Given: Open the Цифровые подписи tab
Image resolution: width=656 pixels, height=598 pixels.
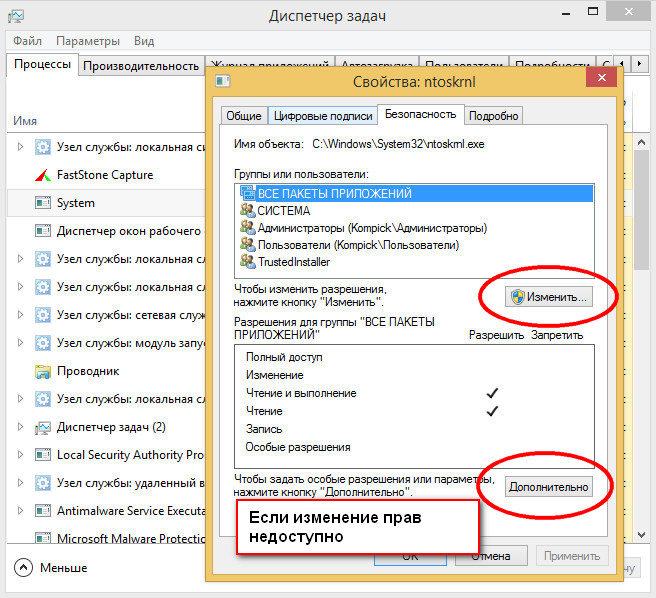Looking at the screenshot, I should (323, 116).
